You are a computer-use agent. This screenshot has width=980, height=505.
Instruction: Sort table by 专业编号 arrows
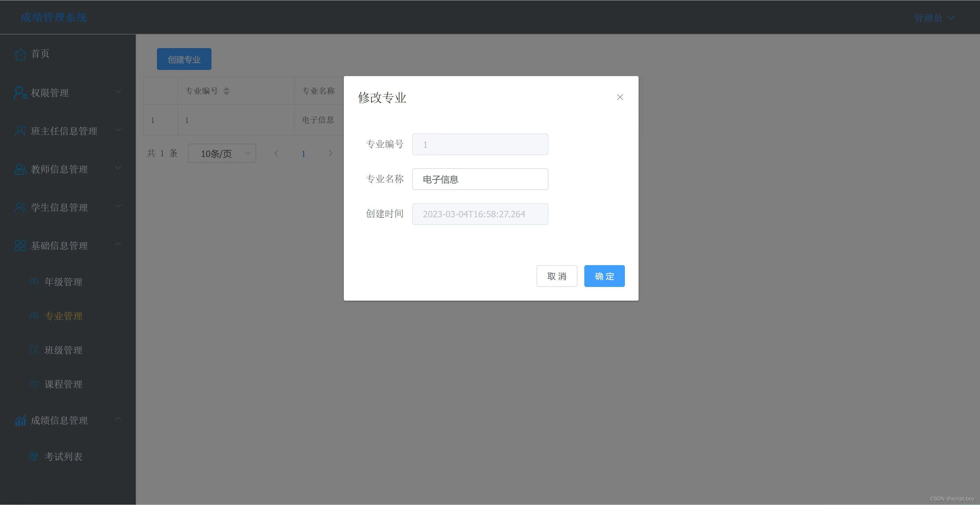pos(226,91)
